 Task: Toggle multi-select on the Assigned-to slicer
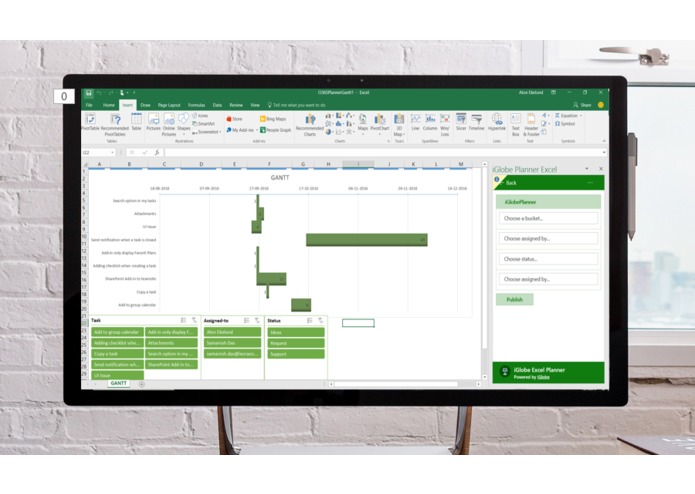tap(246, 320)
